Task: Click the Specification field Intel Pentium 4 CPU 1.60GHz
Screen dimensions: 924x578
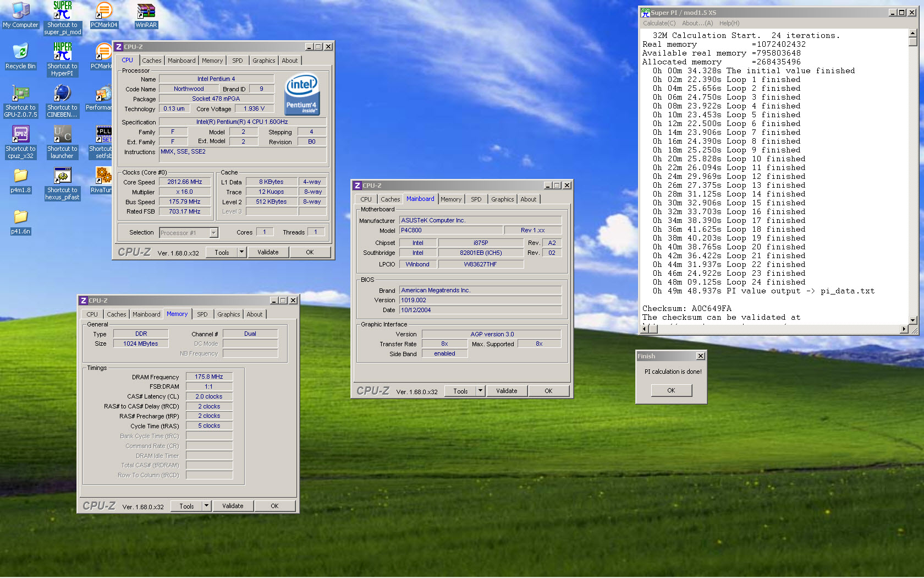Action: [x=242, y=122]
